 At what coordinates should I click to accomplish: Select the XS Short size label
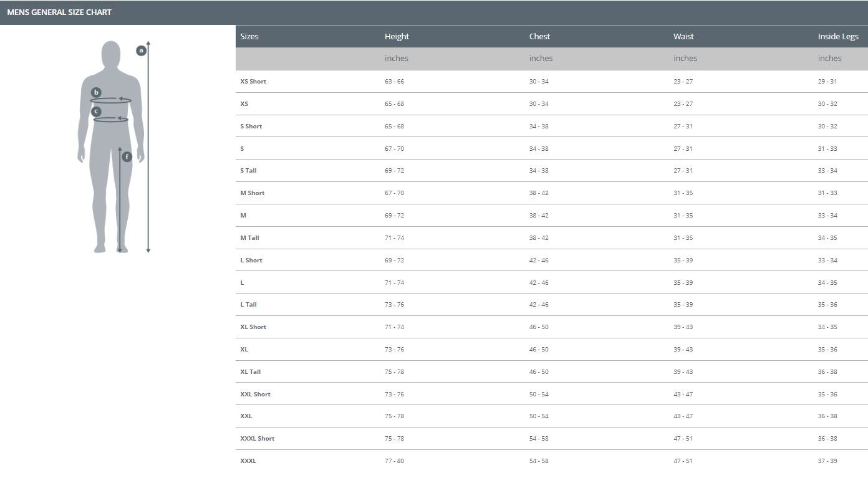[x=253, y=81]
